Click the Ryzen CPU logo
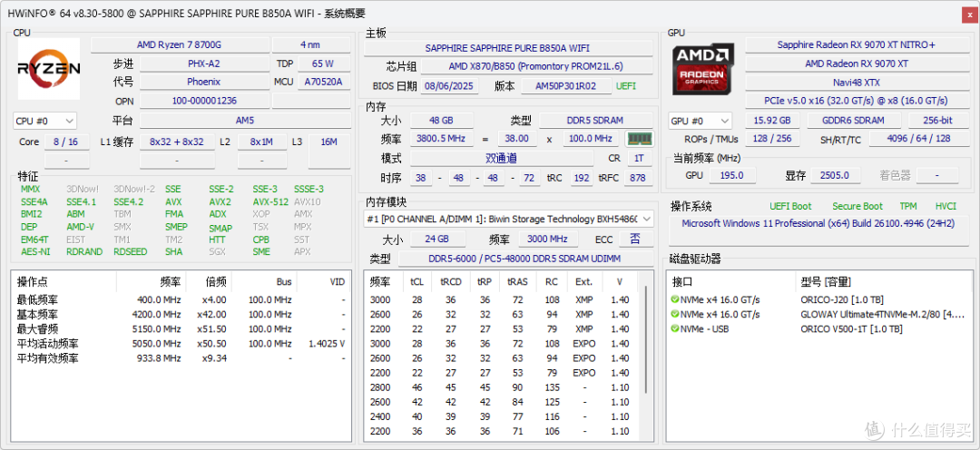Image resolution: width=980 pixels, height=450 pixels. (x=49, y=69)
